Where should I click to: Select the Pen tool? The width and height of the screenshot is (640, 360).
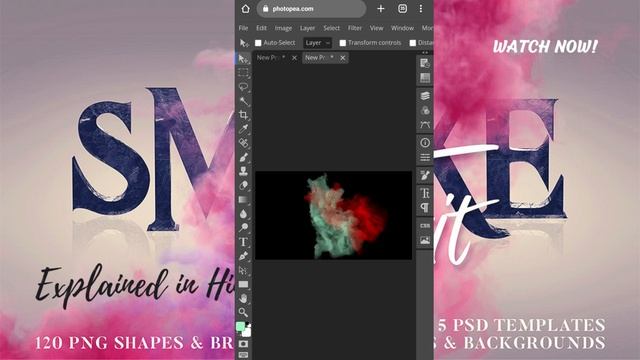243,256
